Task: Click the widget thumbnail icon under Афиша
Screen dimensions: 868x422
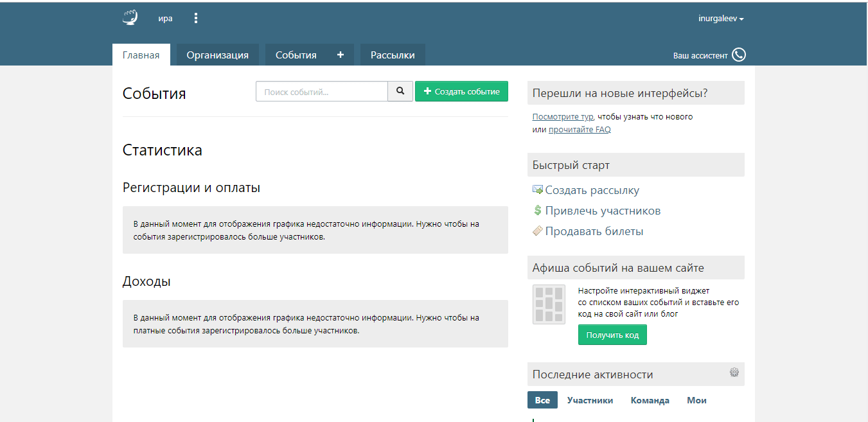Action: [x=549, y=304]
